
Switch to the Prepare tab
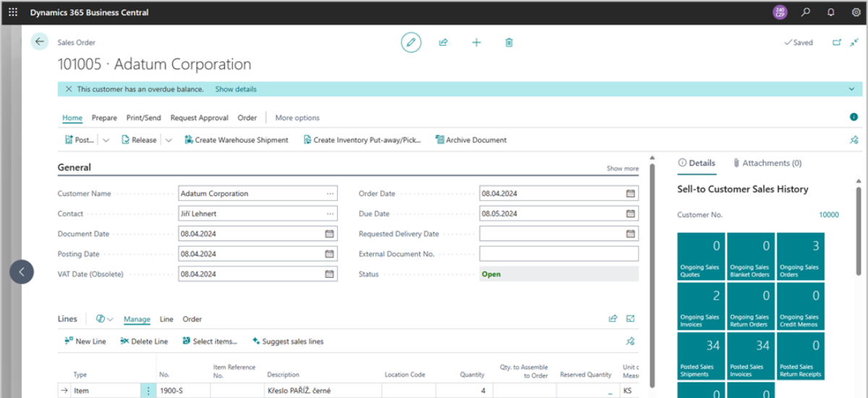coord(104,118)
